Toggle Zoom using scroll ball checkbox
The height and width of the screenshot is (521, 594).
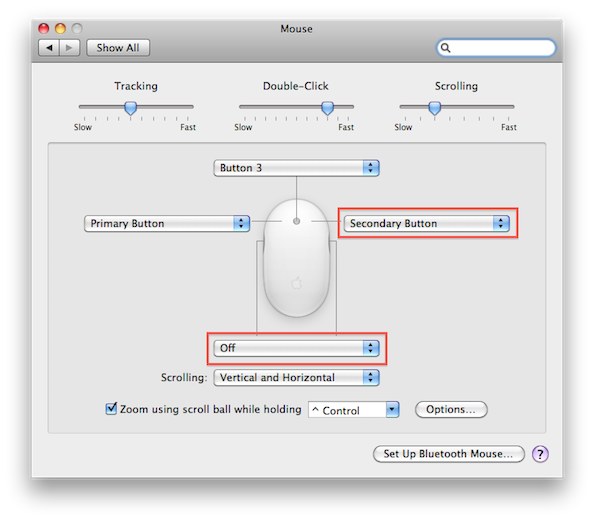pyautogui.click(x=111, y=409)
